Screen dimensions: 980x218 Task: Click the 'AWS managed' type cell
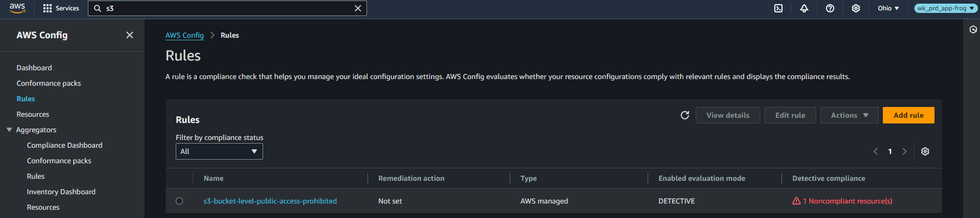pyautogui.click(x=544, y=201)
